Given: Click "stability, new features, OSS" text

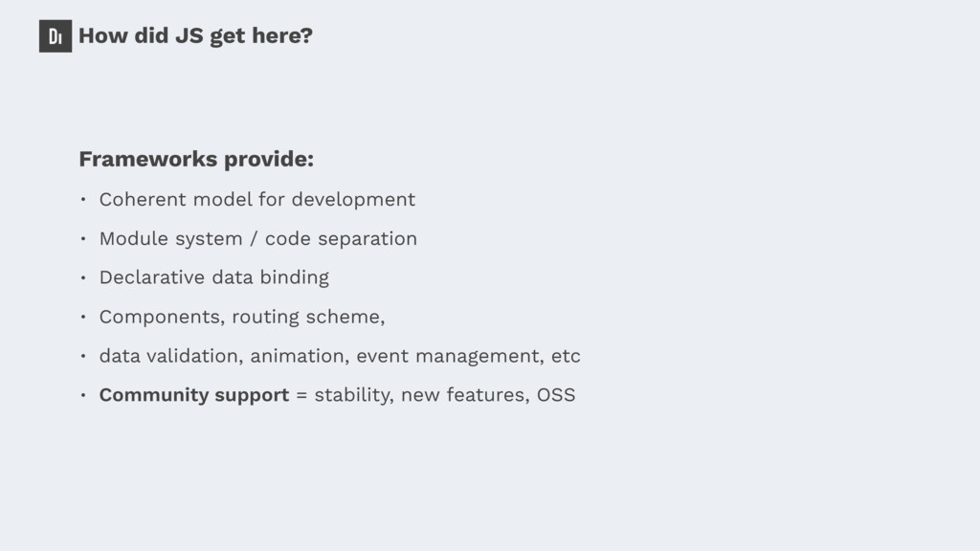Looking at the screenshot, I should point(444,395).
